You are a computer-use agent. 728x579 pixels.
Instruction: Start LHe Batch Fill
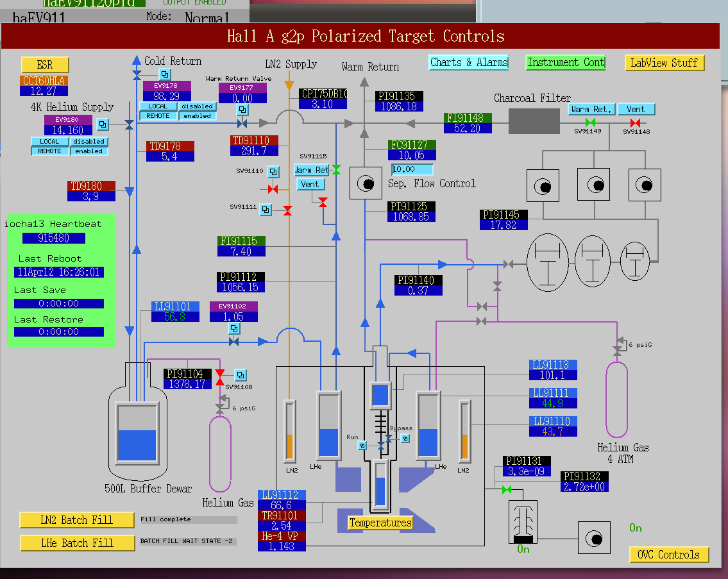coord(77,543)
